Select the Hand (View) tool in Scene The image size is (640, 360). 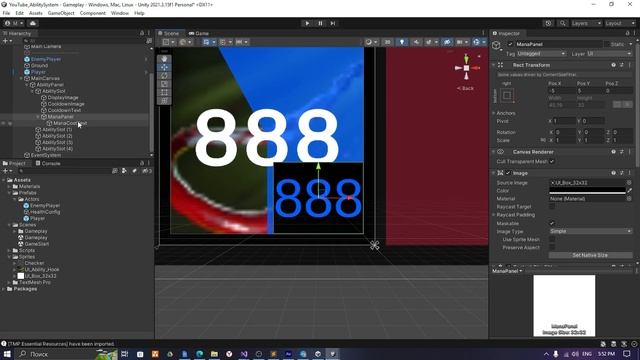(164, 59)
